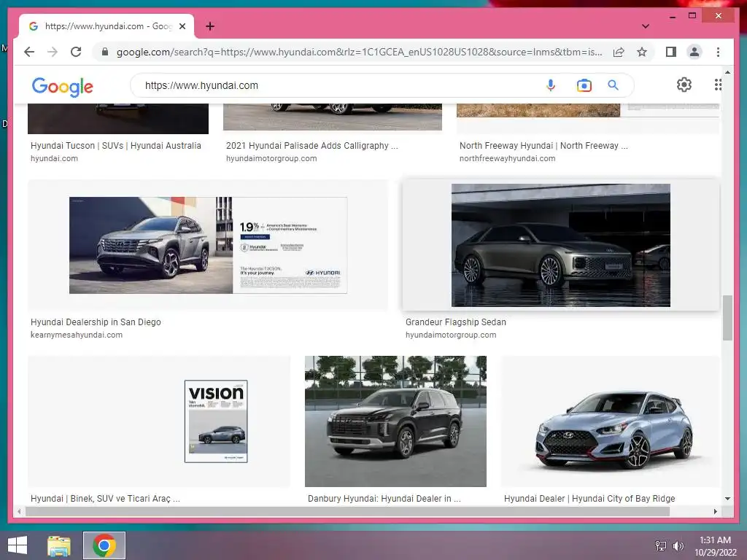This screenshot has height=560, width=747.
Task: Click the vertical scrollbar thumb
Action: click(727, 318)
